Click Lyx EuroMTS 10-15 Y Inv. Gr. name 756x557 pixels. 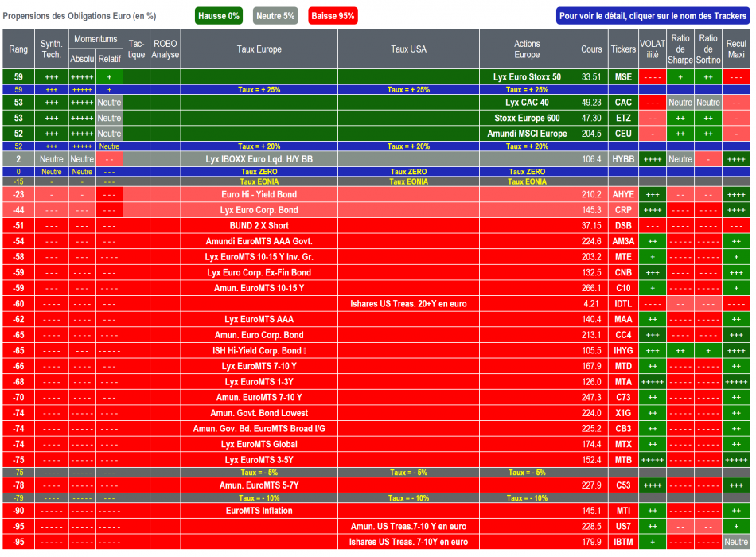point(259,257)
